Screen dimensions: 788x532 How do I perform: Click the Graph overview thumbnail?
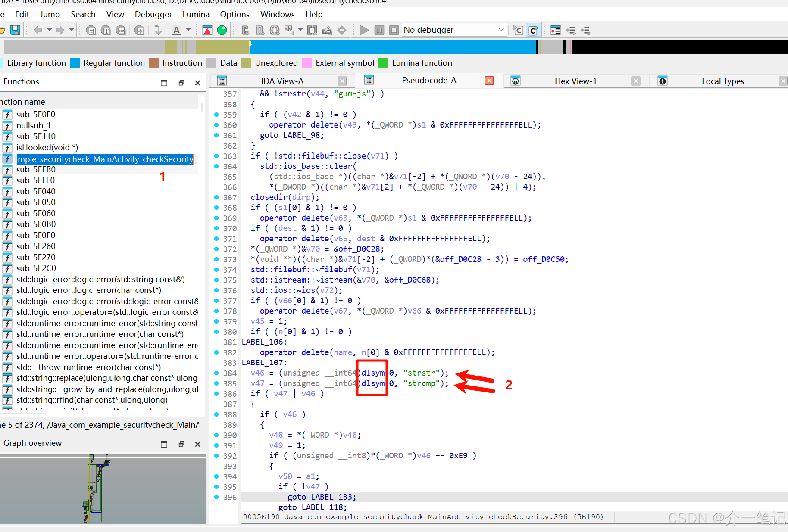(103, 490)
